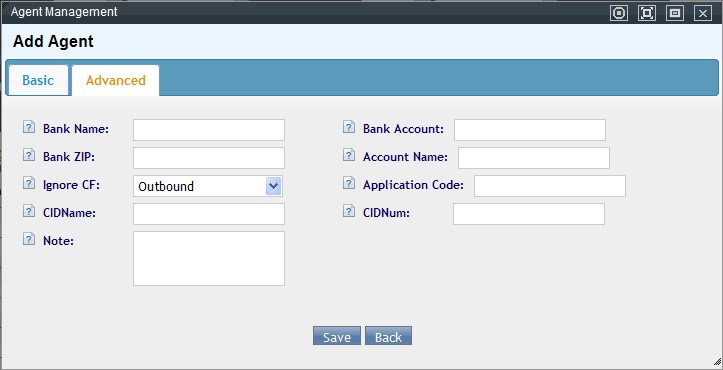Go back with the Back button
Image resolution: width=723 pixels, height=370 pixels.
click(388, 336)
